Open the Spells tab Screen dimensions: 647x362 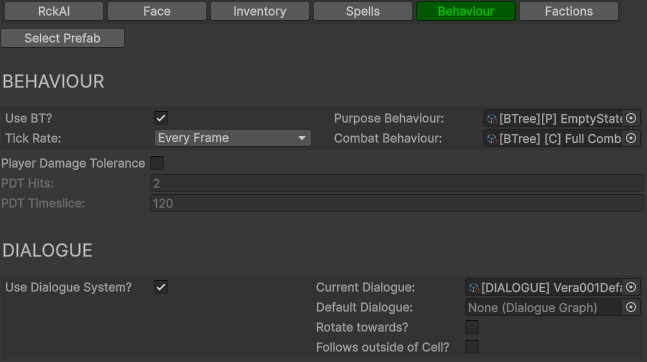click(x=363, y=11)
